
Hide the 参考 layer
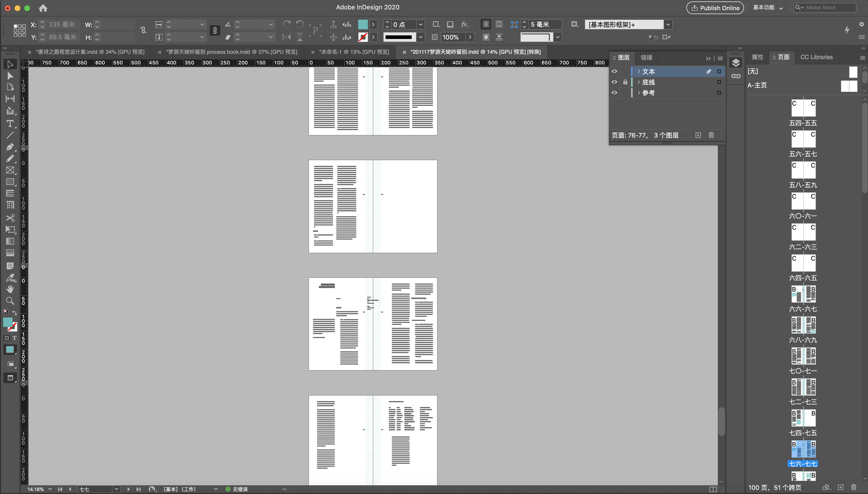(614, 93)
